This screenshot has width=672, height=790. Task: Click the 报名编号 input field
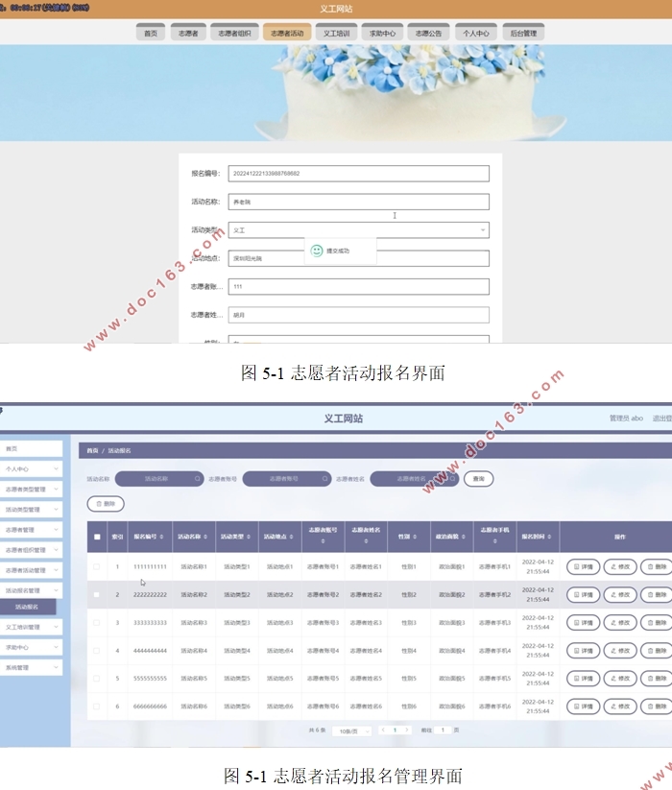pyautogui.click(x=358, y=174)
